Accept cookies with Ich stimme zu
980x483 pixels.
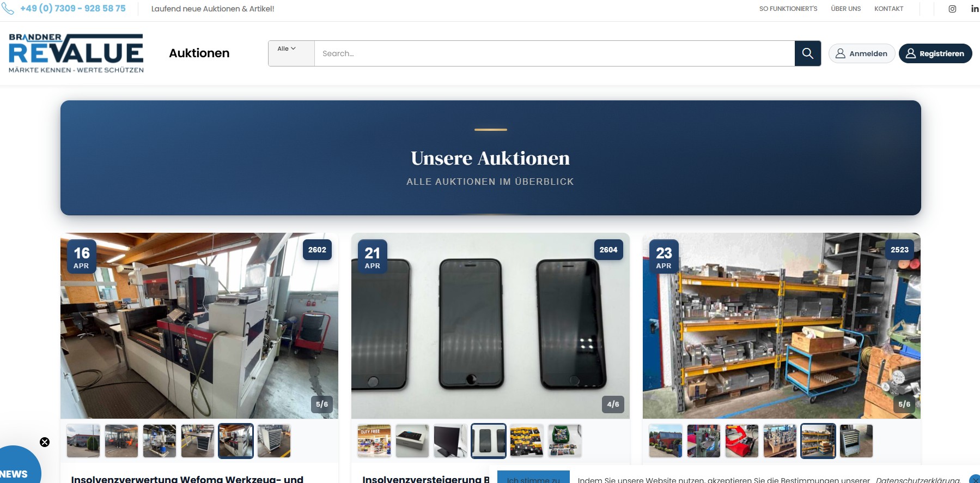click(533, 479)
